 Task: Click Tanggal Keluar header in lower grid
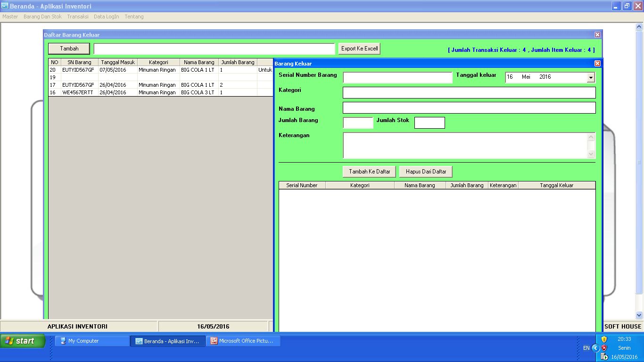pos(557,185)
